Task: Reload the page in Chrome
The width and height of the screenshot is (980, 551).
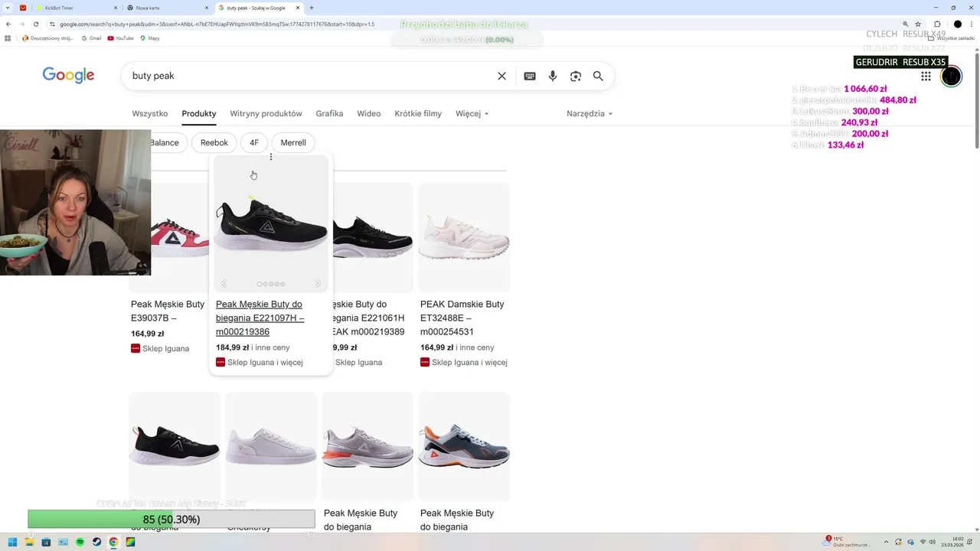Action: click(x=35, y=24)
